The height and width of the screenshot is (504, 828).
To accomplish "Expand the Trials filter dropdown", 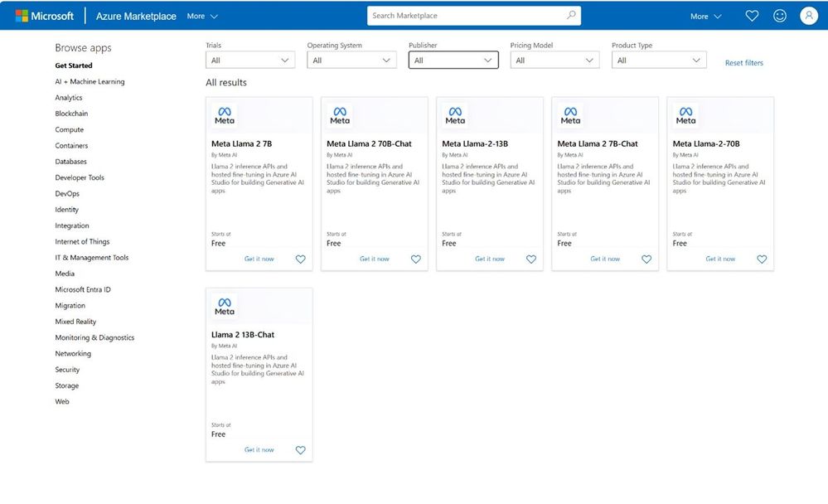I will click(x=250, y=61).
